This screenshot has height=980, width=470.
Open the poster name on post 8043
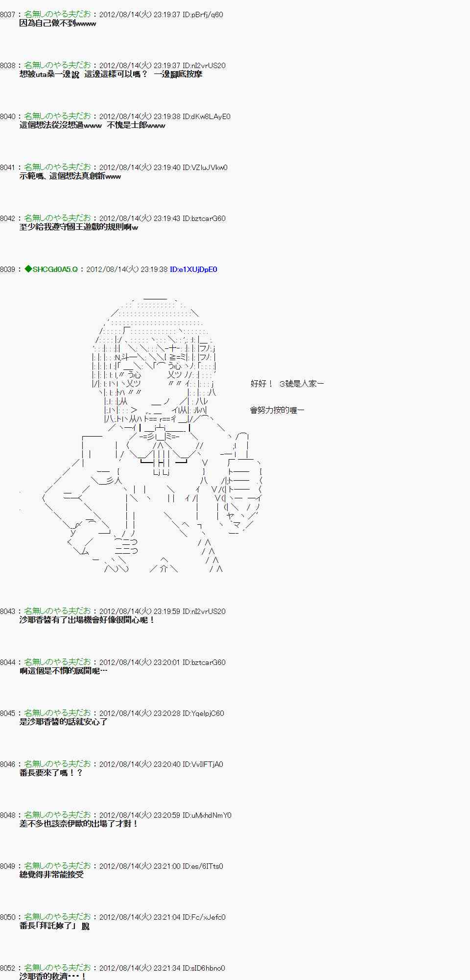[x=57, y=611]
